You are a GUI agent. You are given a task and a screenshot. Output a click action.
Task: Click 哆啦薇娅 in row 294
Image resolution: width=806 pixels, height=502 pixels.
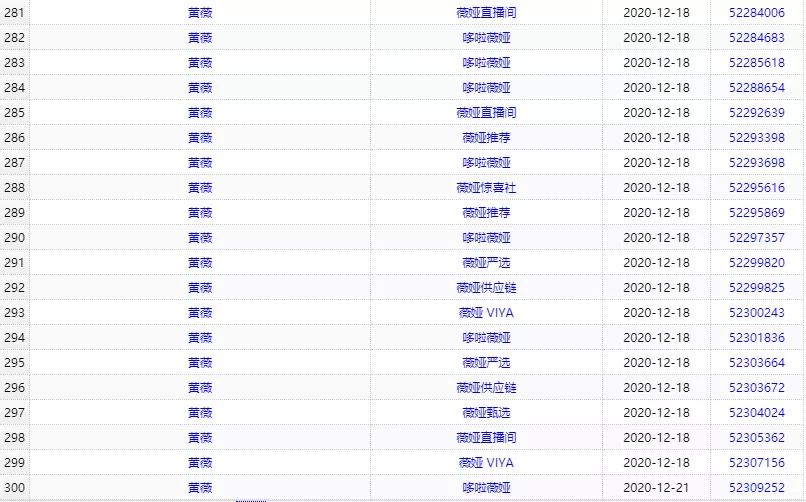click(x=486, y=338)
